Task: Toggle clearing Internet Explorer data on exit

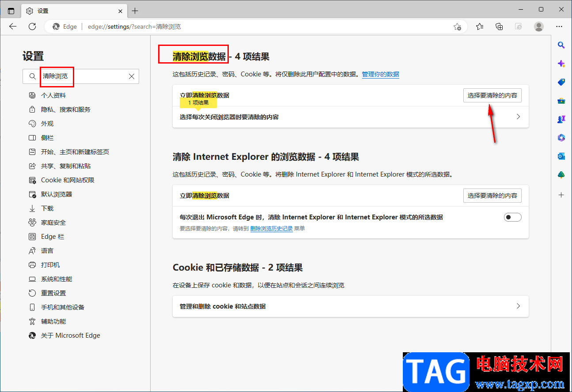Action: point(512,217)
